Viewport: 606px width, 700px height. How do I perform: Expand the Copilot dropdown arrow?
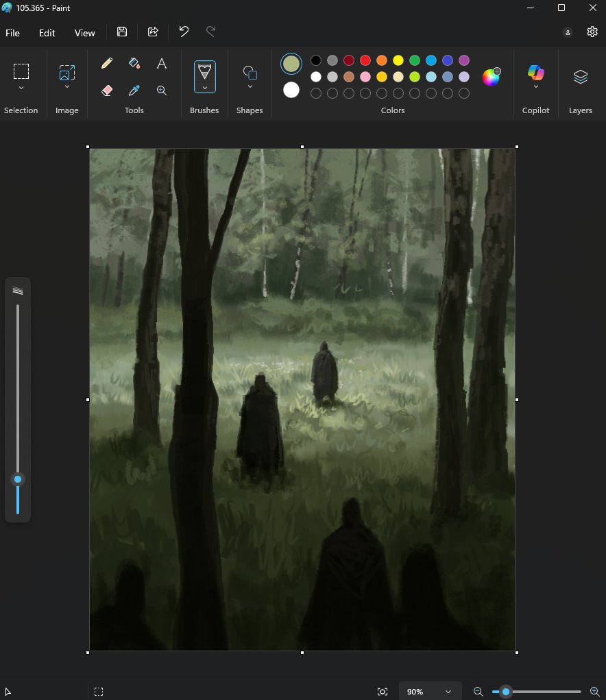click(x=535, y=86)
